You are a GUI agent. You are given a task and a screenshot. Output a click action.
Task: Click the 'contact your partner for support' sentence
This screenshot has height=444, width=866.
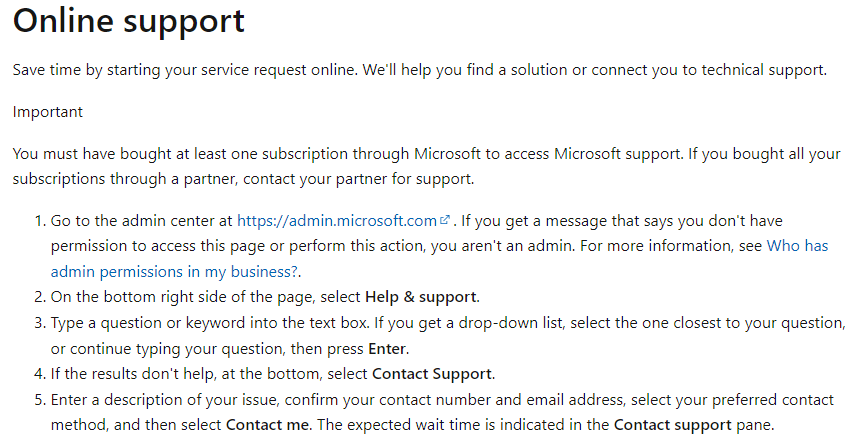(x=358, y=179)
